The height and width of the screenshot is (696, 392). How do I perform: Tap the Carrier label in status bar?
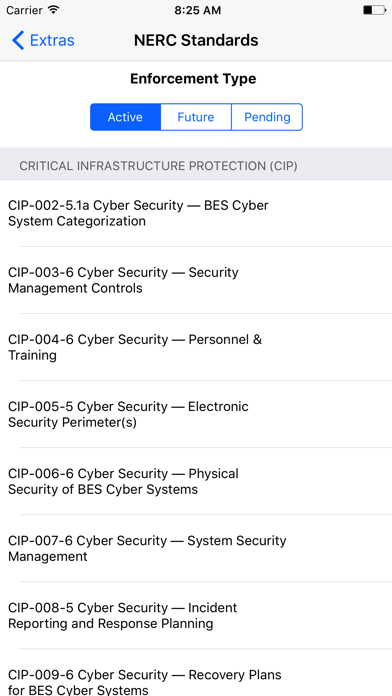point(24,10)
